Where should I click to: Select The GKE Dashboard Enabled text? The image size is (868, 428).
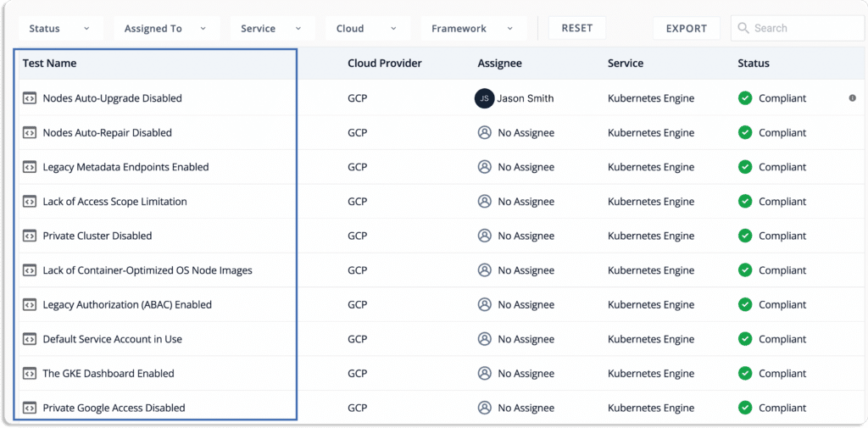pos(108,373)
